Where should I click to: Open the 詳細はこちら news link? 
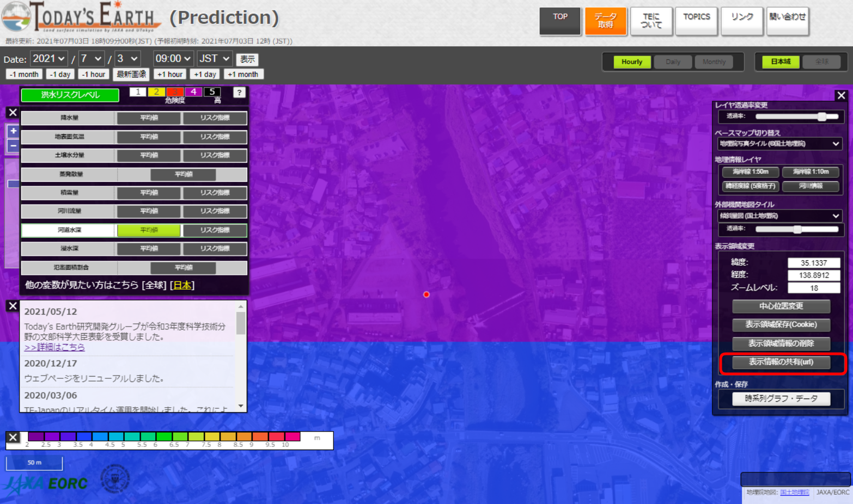click(x=54, y=347)
